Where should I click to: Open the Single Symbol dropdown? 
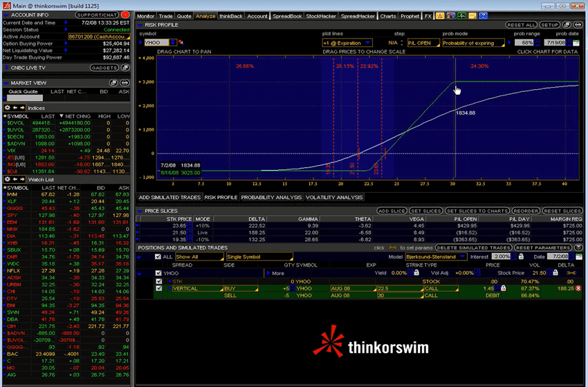tap(259, 256)
